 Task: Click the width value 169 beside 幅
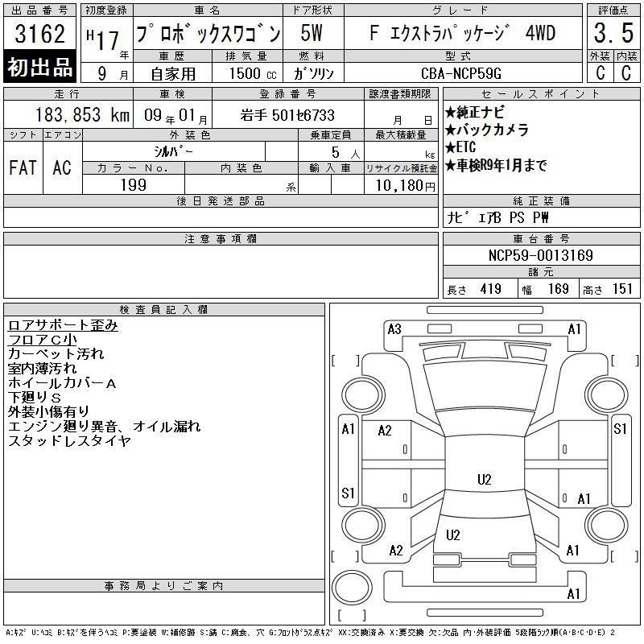tap(559, 289)
